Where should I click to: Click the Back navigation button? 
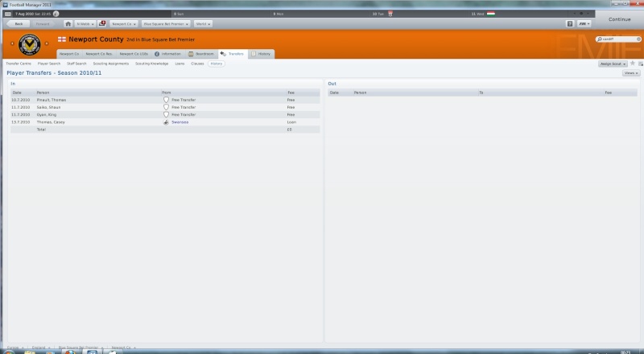18,24
